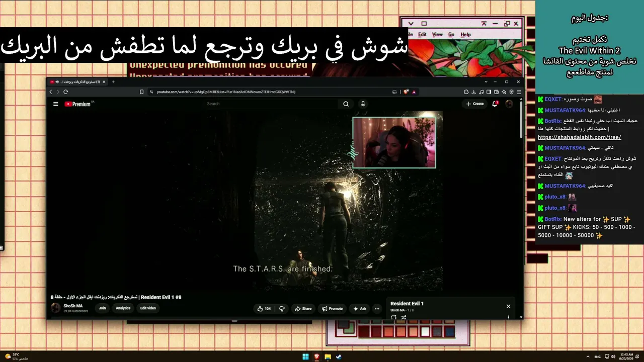Close the Resident Evil 1 playlist panel

pos(508,306)
